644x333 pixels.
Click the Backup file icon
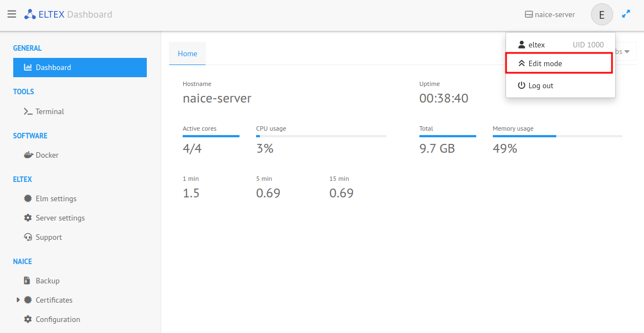(x=27, y=281)
